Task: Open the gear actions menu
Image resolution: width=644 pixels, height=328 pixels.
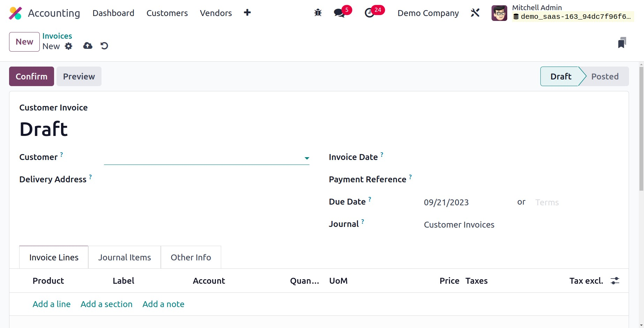Action: (68, 46)
